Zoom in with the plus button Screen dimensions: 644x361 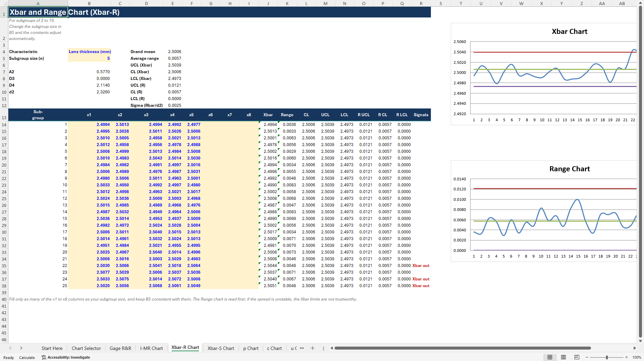click(x=626, y=357)
